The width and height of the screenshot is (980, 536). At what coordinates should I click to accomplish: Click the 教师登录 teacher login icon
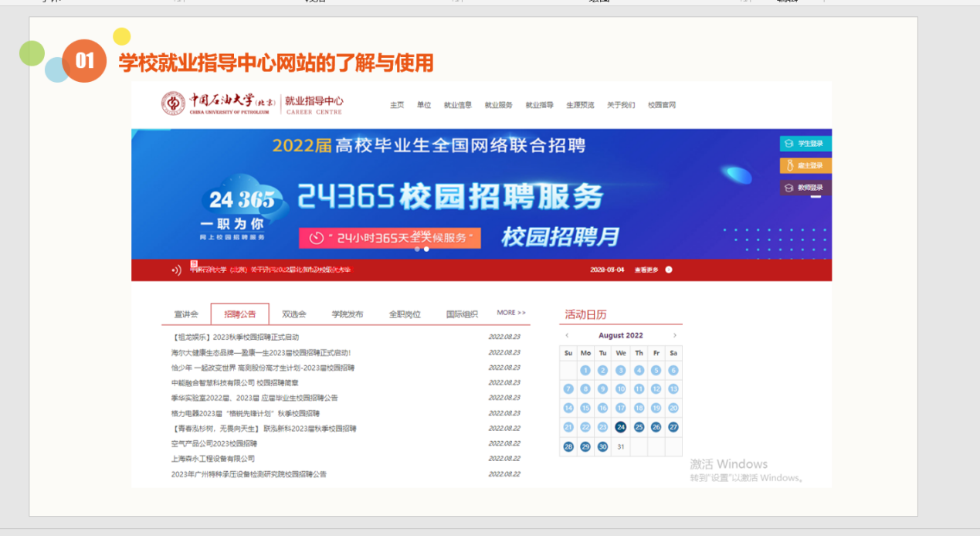pyautogui.click(x=788, y=188)
